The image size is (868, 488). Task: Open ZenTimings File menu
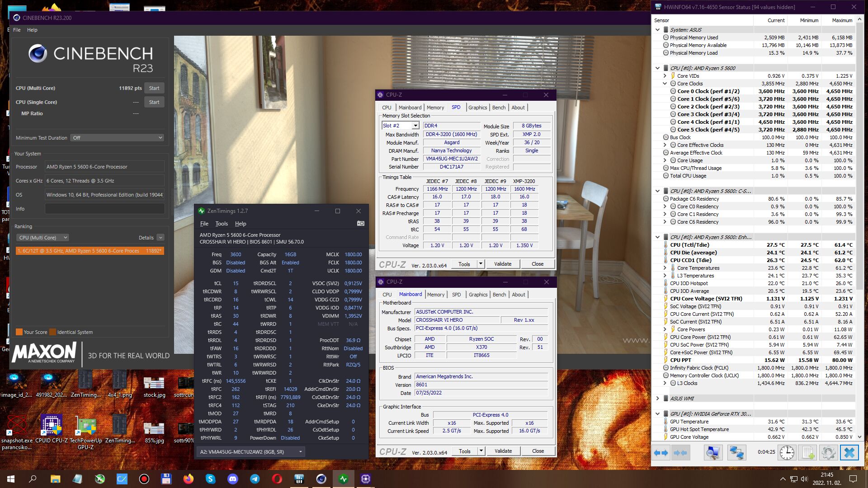pos(204,224)
